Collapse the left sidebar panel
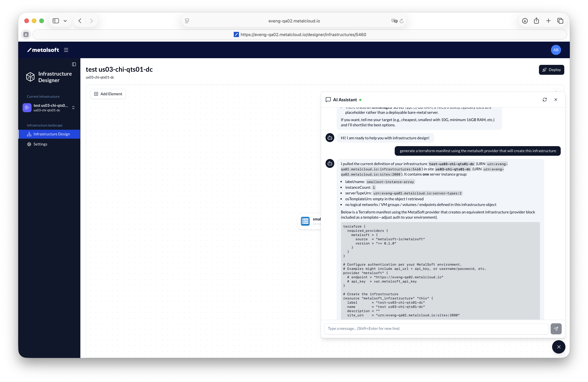Screen dimensions: 588x382 click(x=74, y=64)
